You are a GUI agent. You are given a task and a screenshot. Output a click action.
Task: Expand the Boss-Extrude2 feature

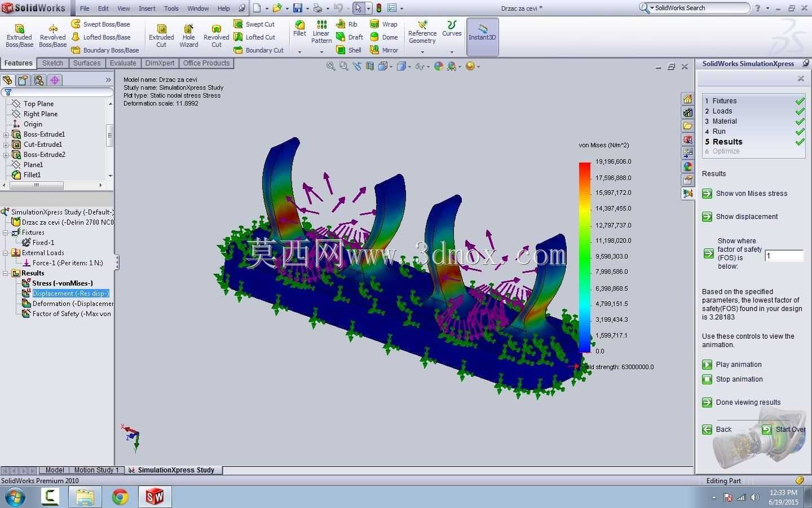click(x=6, y=155)
